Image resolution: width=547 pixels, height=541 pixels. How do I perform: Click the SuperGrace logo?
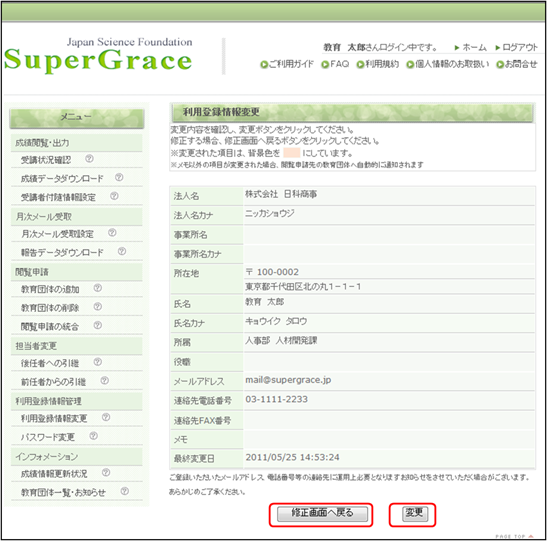point(98,56)
